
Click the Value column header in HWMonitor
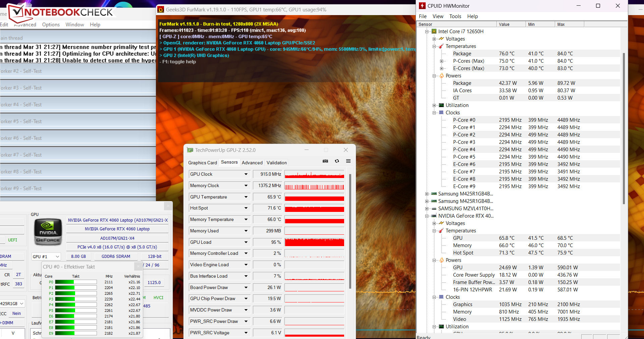point(511,24)
